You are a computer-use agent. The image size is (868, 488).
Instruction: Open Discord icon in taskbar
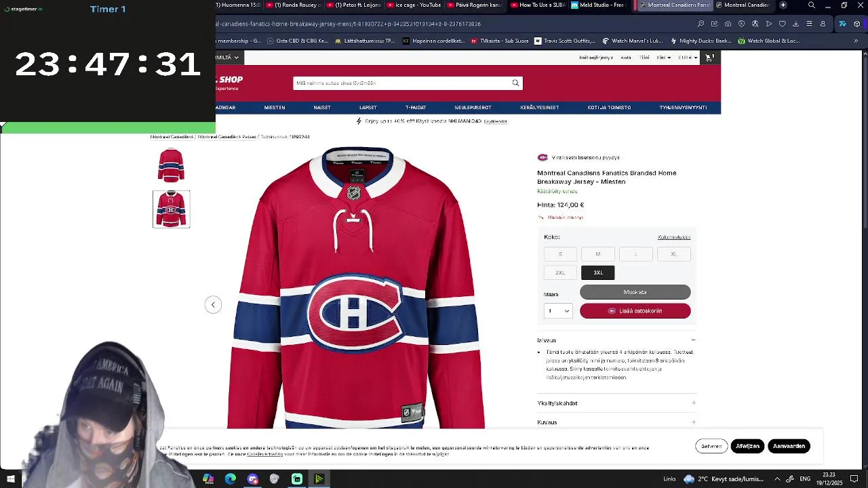point(253,479)
